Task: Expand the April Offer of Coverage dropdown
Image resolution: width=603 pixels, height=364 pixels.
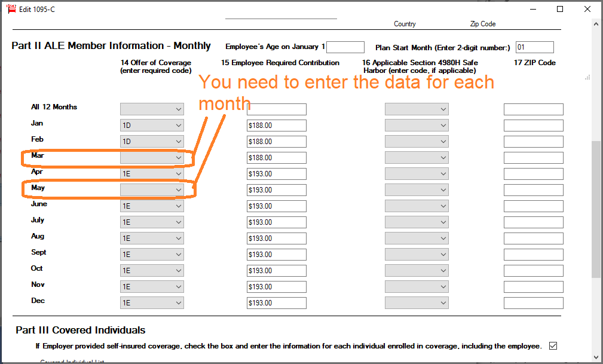Action: pyautogui.click(x=152, y=173)
